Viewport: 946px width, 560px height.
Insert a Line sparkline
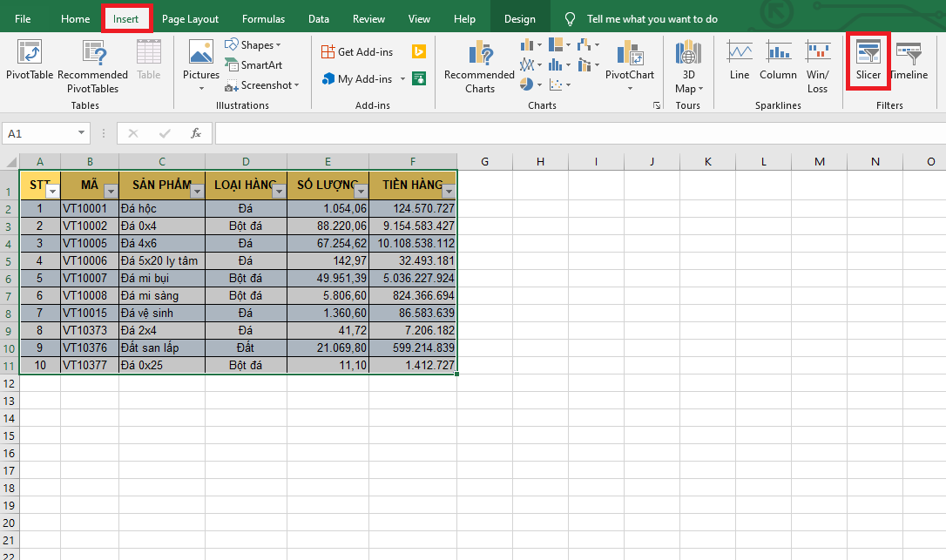click(740, 61)
